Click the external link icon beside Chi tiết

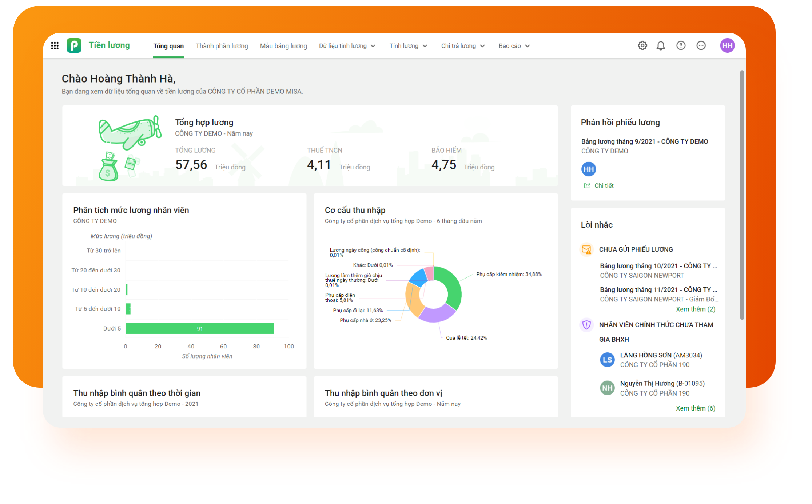coord(587,185)
